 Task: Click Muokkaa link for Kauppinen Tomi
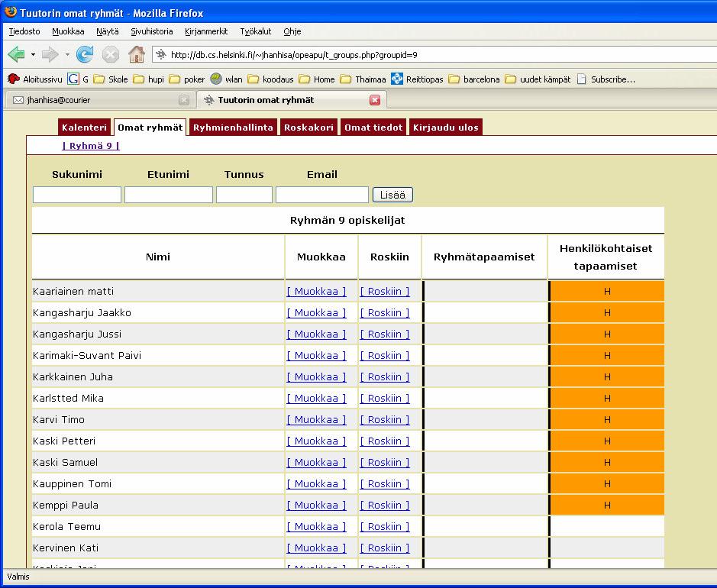click(x=316, y=483)
